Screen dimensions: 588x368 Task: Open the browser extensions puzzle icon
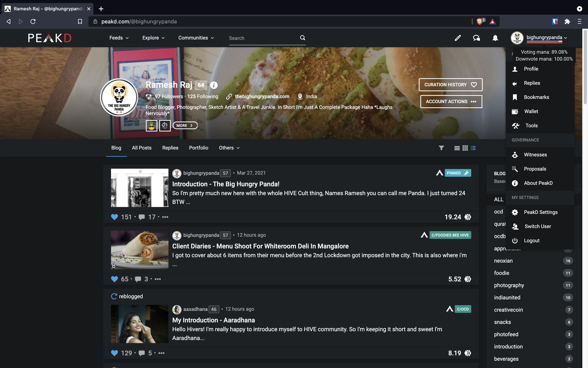pos(567,21)
